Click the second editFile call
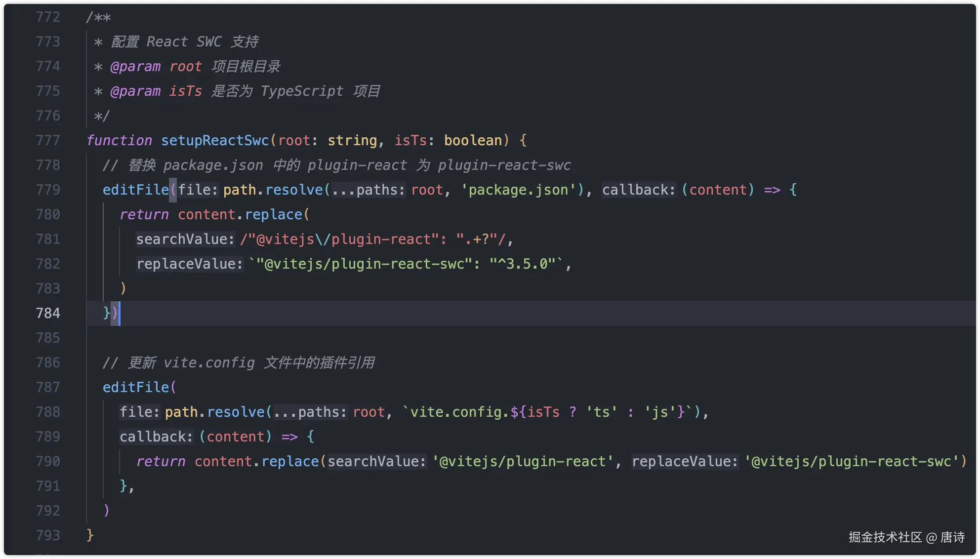Screen dimensions: 980x559 tap(135, 388)
